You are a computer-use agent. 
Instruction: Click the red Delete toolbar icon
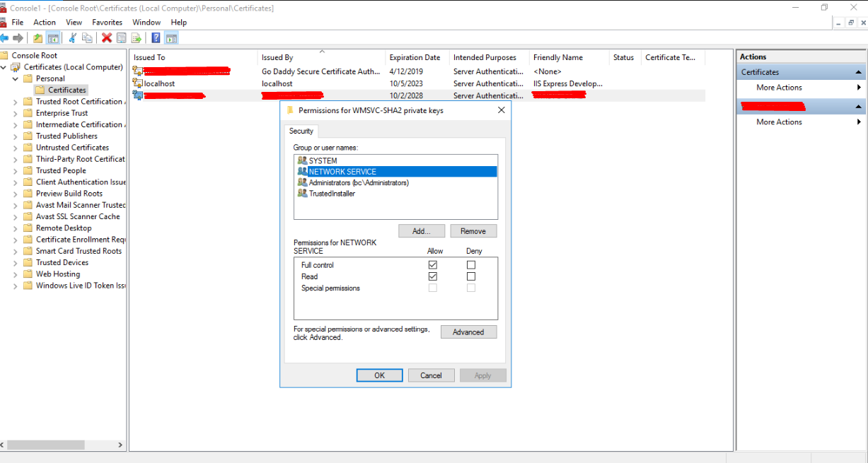click(107, 38)
